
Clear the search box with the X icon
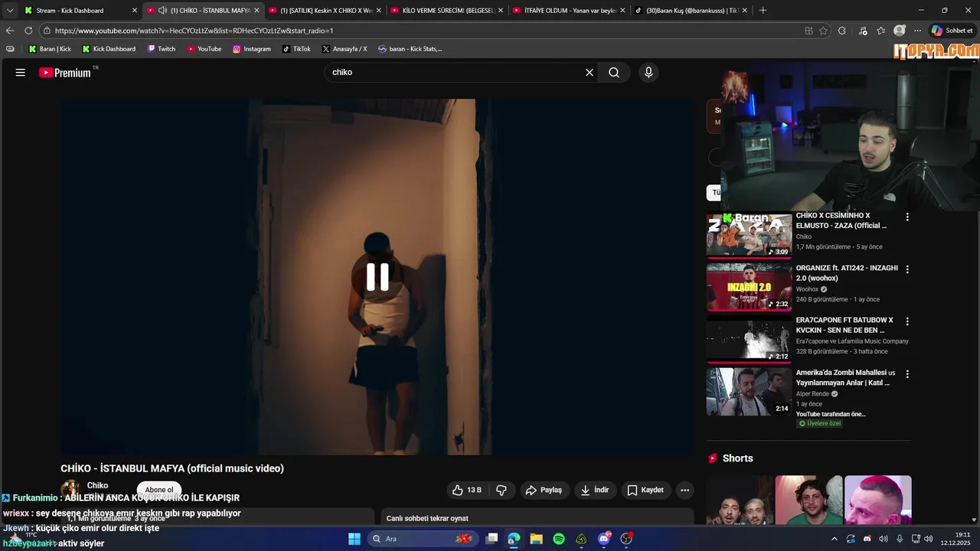(x=590, y=73)
